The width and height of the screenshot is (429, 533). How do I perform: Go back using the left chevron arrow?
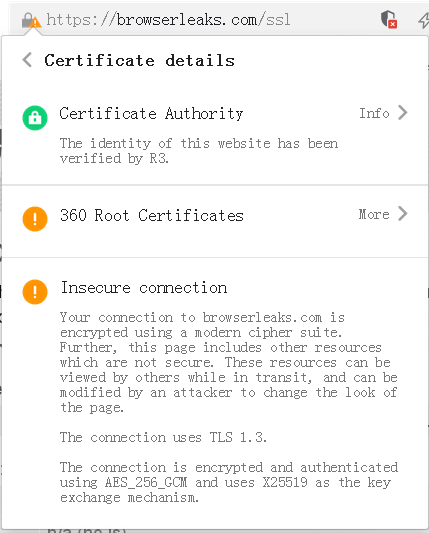click(x=27, y=60)
